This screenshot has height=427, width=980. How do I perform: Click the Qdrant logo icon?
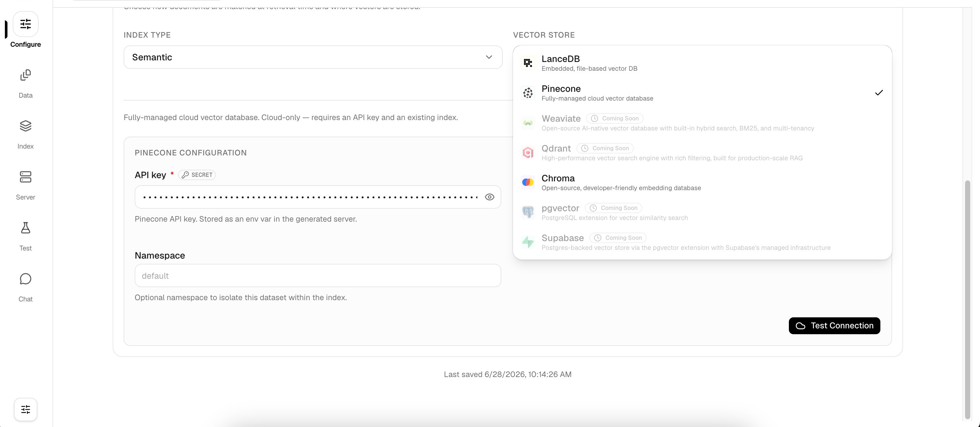pyautogui.click(x=528, y=152)
